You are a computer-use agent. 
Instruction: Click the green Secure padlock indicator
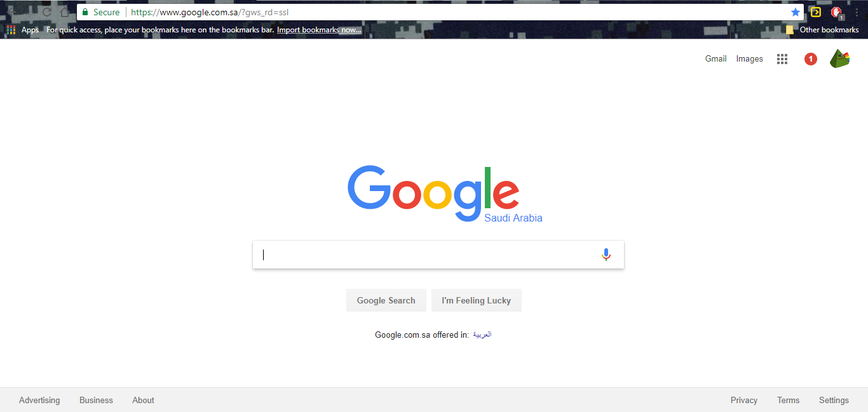coord(101,12)
